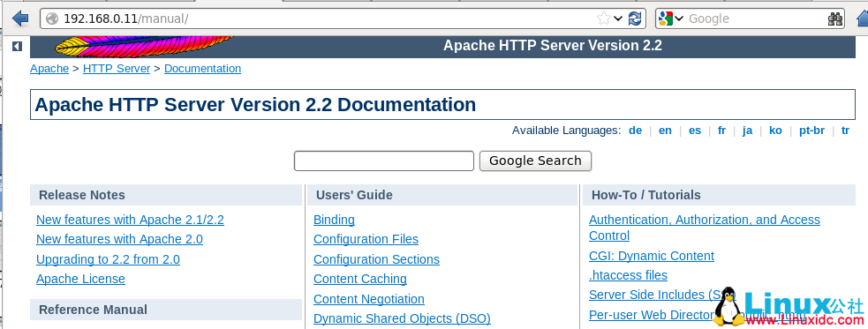The image size is (868, 329).
Task: Open the Configuration Files link
Action: (x=366, y=239)
